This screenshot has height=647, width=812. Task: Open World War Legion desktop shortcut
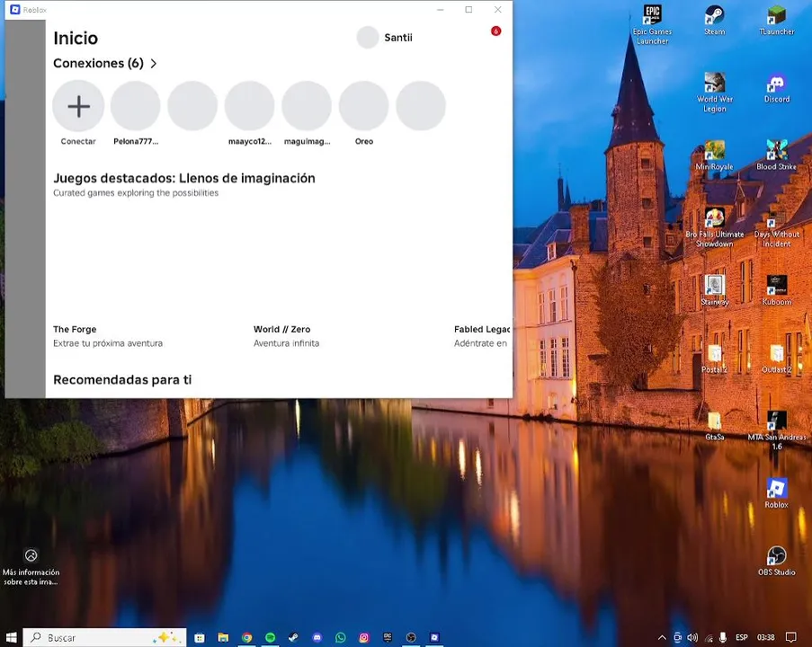click(715, 93)
